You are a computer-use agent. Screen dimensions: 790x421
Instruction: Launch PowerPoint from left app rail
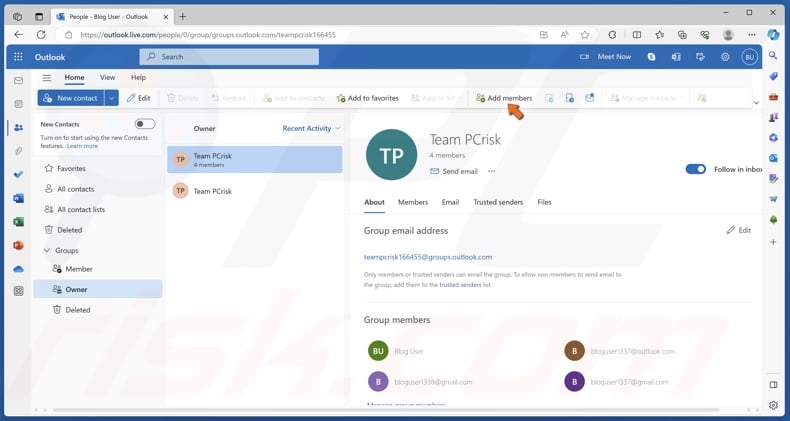[19, 245]
